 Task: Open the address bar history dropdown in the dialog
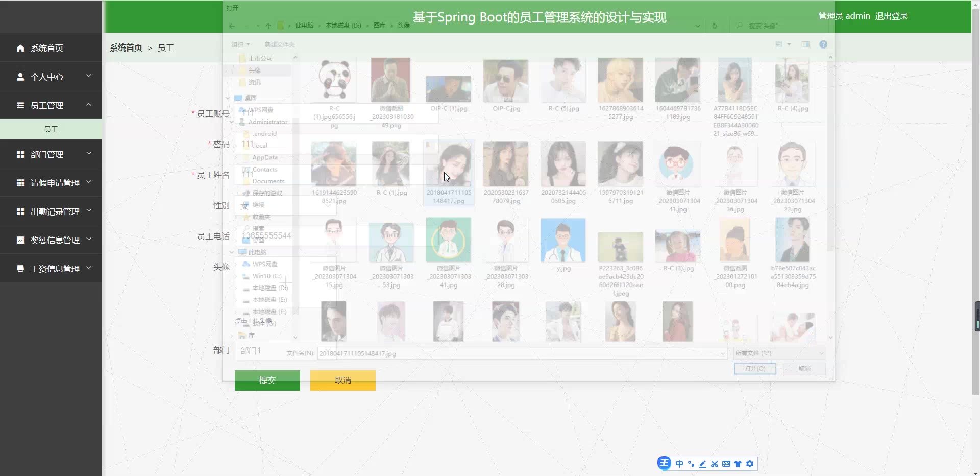point(698,26)
